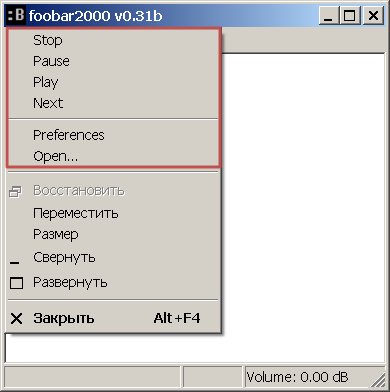The image size is (390, 392).
Task: Select Размер menu item
Action: (113, 235)
